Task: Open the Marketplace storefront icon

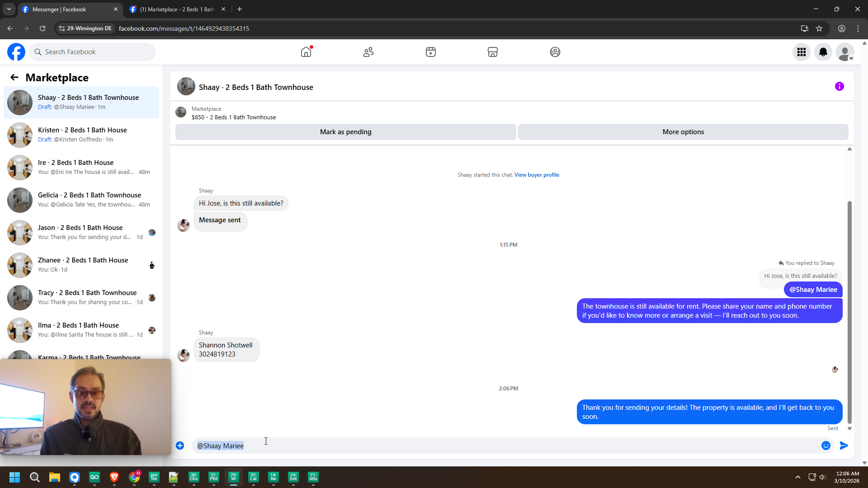Action: click(x=493, y=52)
